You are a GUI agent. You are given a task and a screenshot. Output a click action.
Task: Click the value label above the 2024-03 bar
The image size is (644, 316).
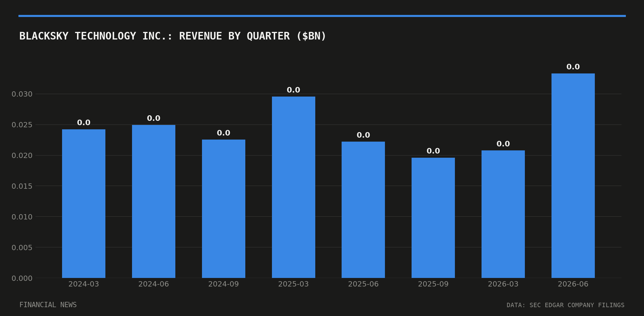pos(84,123)
